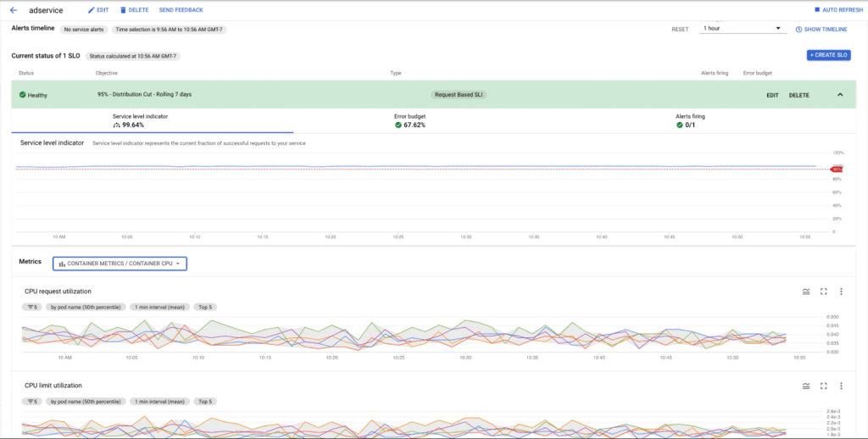The image size is (868, 439).
Task: Expand CPU request utilization chart to fullscreen
Action: click(823, 292)
